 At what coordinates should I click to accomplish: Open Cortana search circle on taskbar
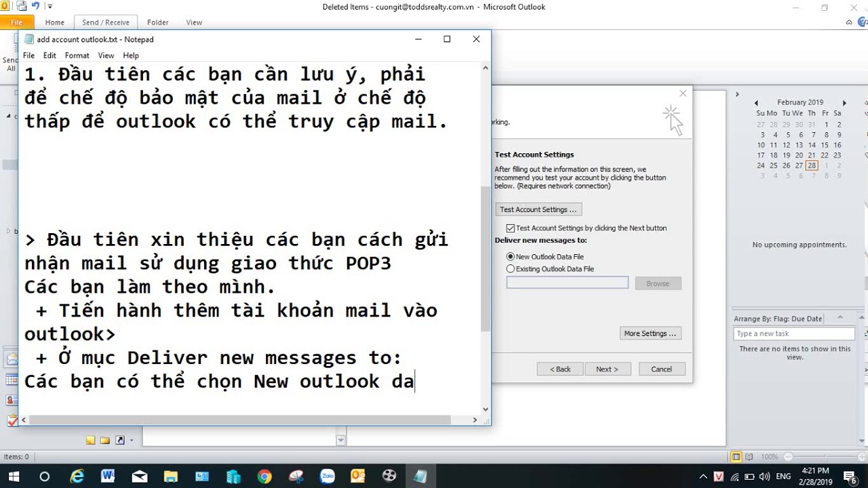click(x=45, y=476)
